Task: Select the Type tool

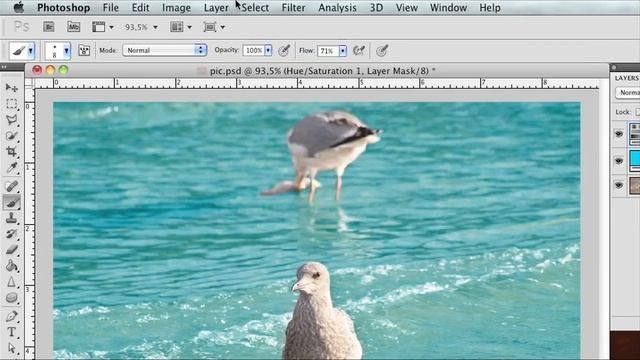Action: (11, 332)
